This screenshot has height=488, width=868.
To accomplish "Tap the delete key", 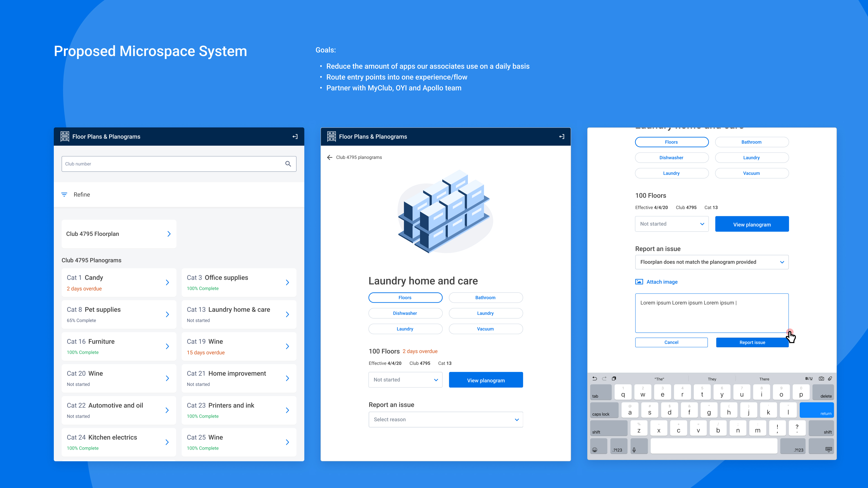I will (x=823, y=392).
